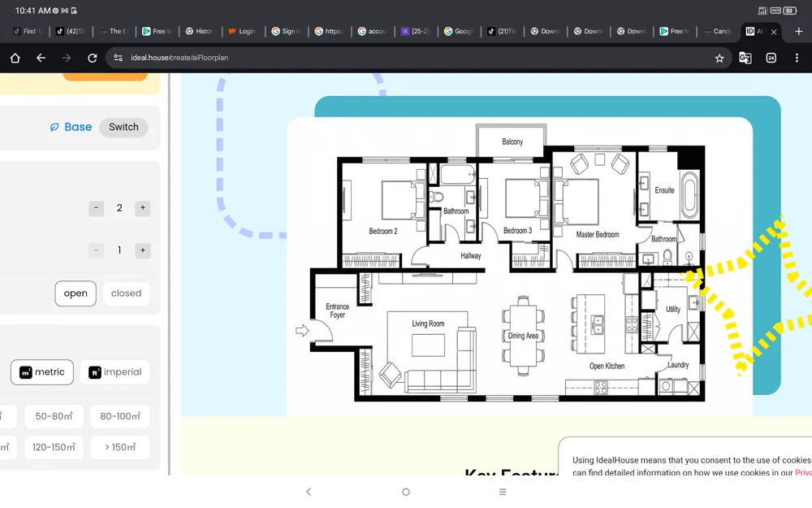Select the 80-100㎡ area size
This screenshot has height=508, width=812.
coord(119,417)
